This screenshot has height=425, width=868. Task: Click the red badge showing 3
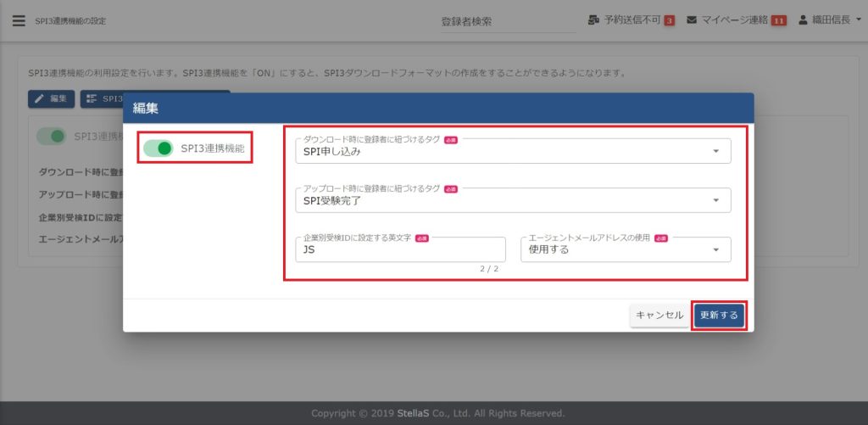click(x=669, y=20)
